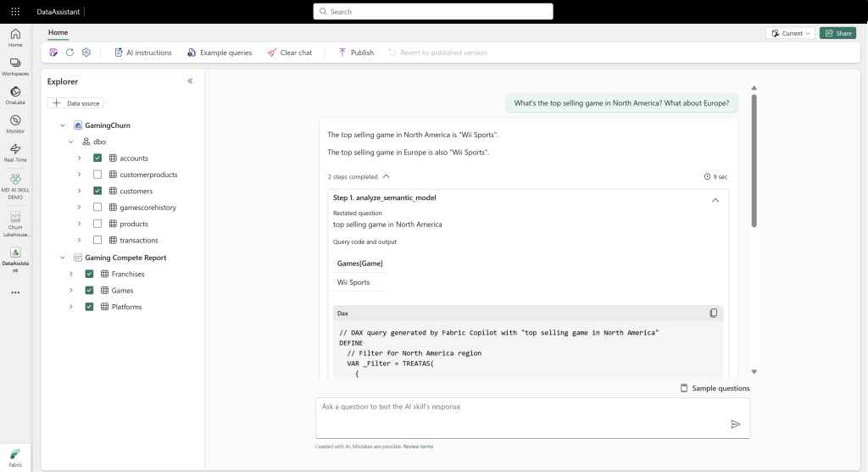Open AI instructions
This screenshot has height=472, width=868.
click(143, 53)
